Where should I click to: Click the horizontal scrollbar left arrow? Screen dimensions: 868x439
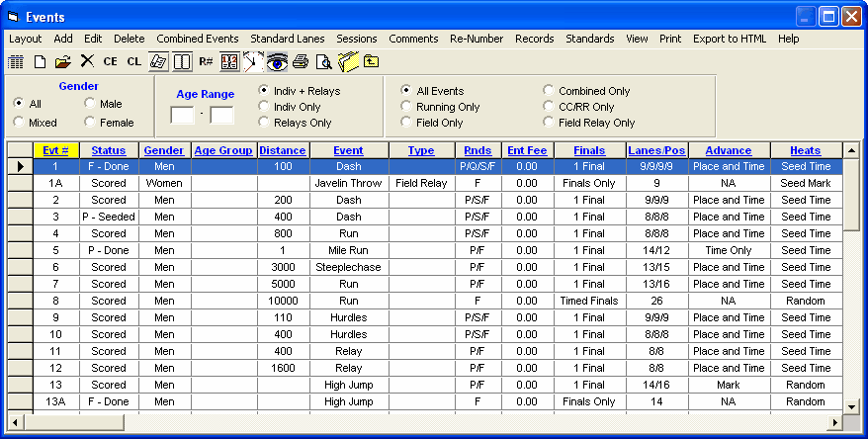tap(16, 422)
